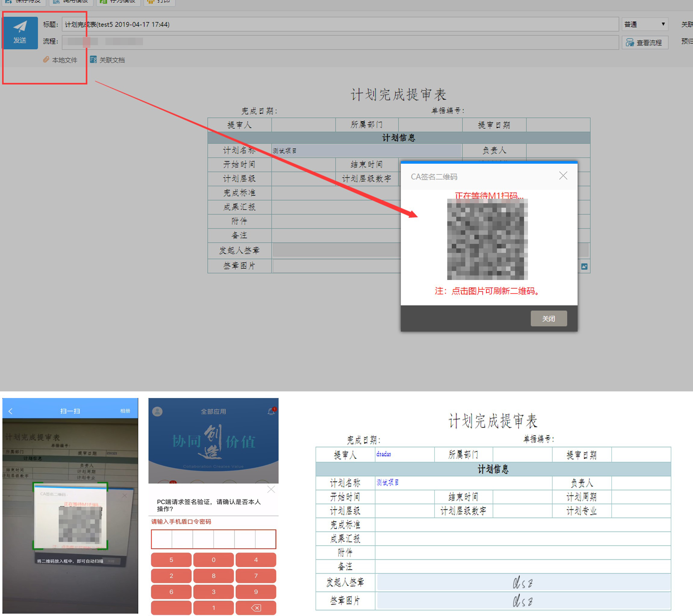Click 查看流程 view workflow button
This screenshot has width=693, height=616.
pyautogui.click(x=645, y=42)
